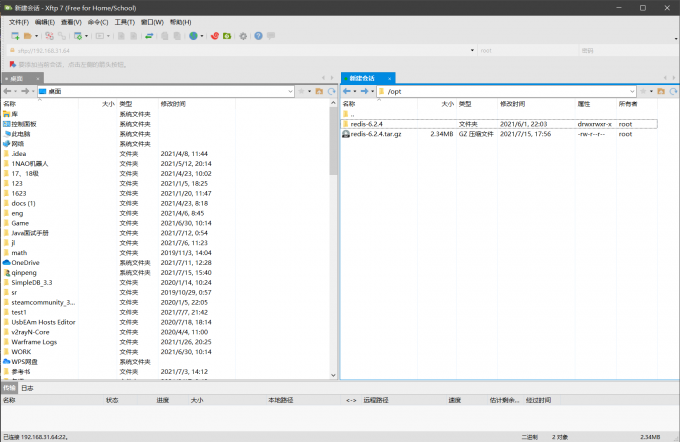Select the OneDrive item in the local list

click(25, 263)
